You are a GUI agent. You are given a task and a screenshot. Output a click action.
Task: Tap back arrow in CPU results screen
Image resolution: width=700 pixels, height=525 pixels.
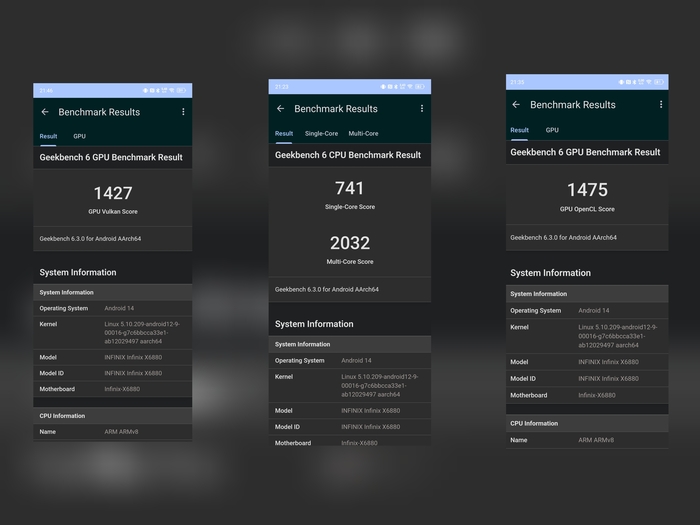click(280, 108)
